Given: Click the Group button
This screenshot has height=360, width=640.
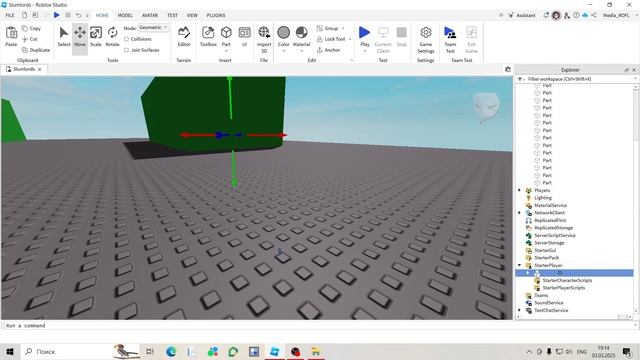Looking at the screenshot, I should pos(328,28).
